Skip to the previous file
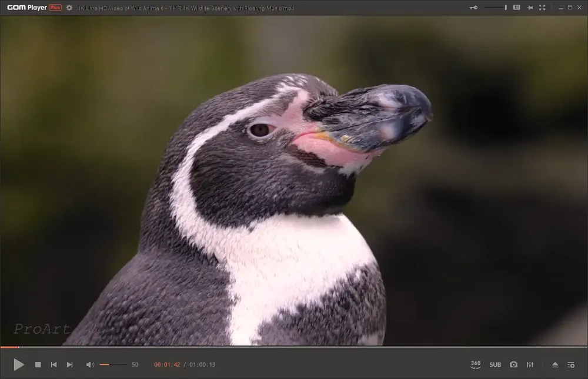588x379 pixels. tap(54, 364)
